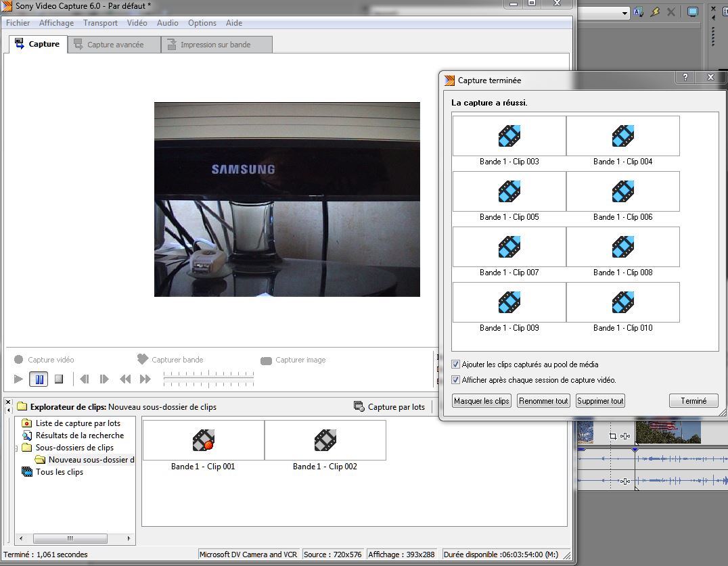Viewport: 728px width, 566px height.
Task: Click the Capturer image camera icon
Action: point(266,360)
